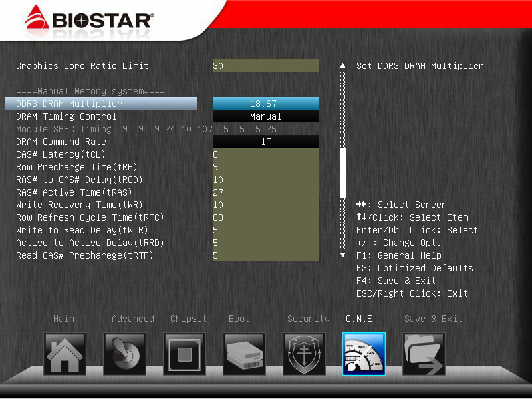Click the ESC/Right Click: Exit hint
The image size is (532, 399).
coord(412,293)
